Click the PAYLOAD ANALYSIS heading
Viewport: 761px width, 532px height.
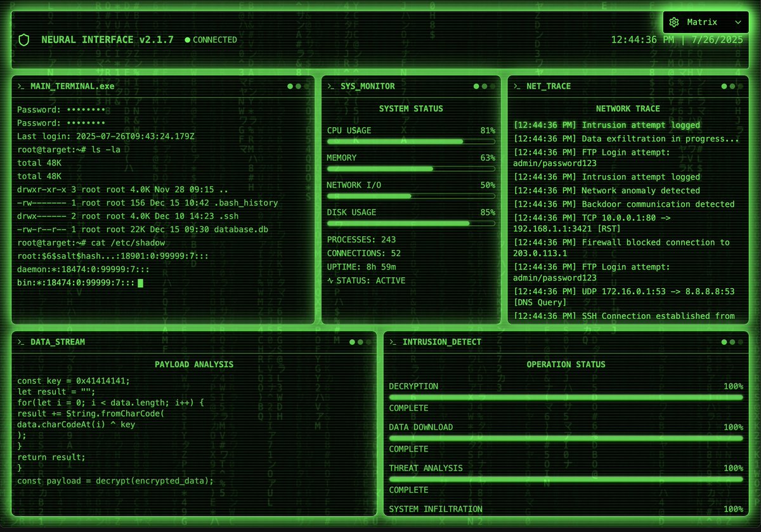[194, 365]
